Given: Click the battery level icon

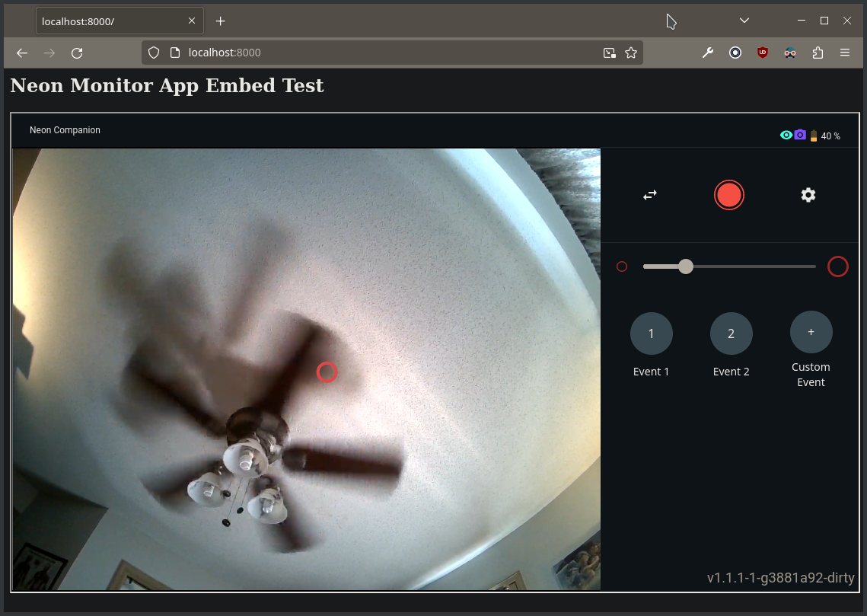Looking at the screenshot, I should coord(814,136).
